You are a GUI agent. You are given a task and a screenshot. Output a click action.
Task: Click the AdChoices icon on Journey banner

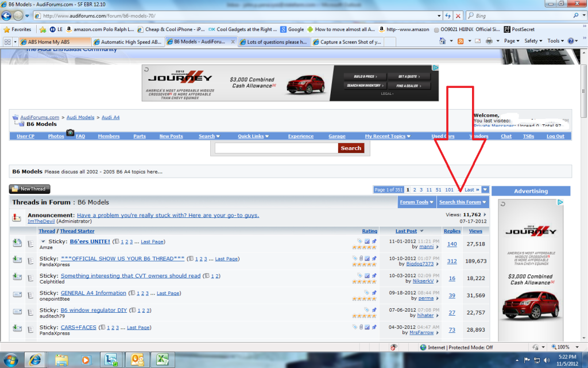[x=435, y=68]
